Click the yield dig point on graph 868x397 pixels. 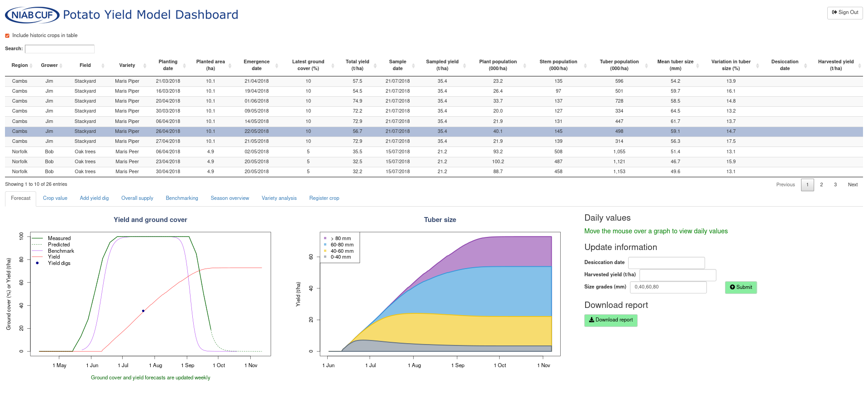pyautogui.click(x=143, y=311)
